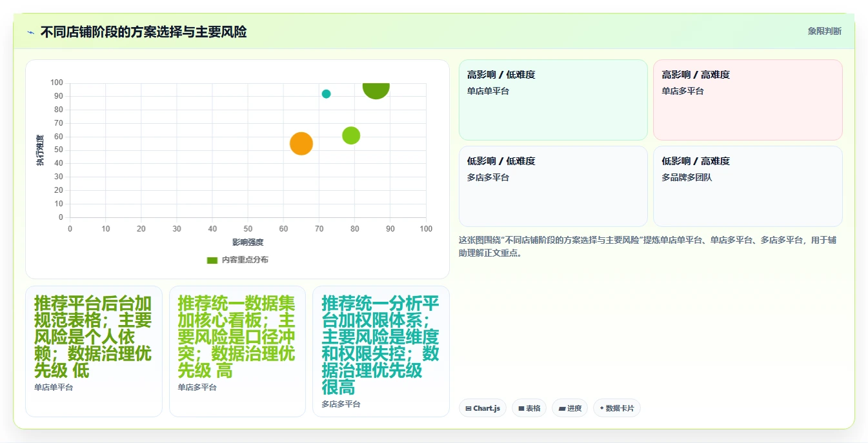868x443 pixels.
Task: Click the 影响强度 x-axis title
Action: (248, 242)
